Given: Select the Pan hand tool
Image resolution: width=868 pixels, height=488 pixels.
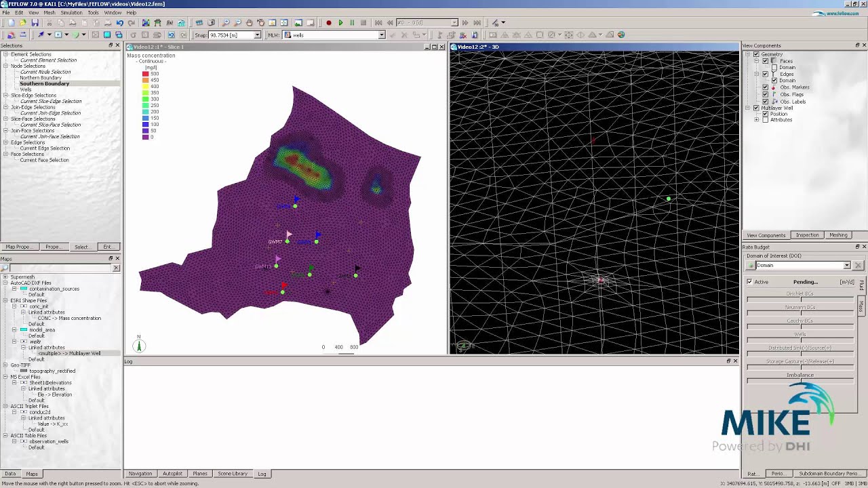Looking at the screenshot, I should (x=249, y=22).
